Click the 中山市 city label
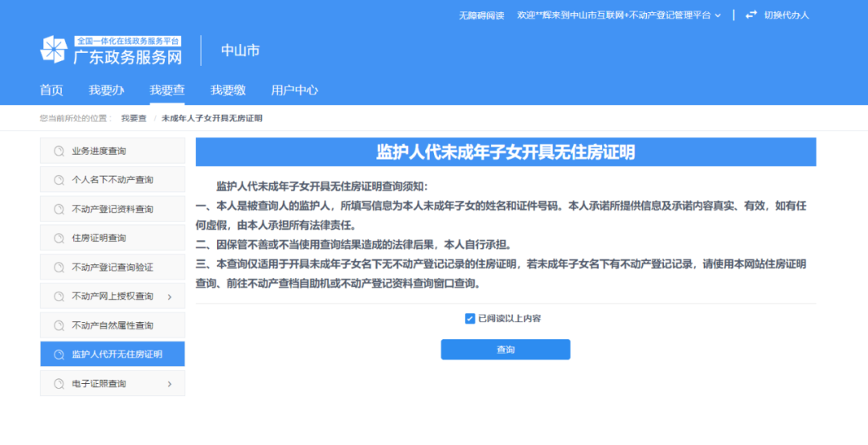Image resolution: width=868 pixels, height=445 pixels. (x=240, y=51)
